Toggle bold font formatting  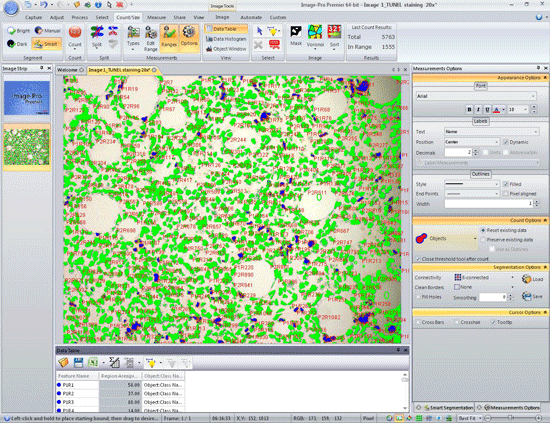click(x=469, y=110)
